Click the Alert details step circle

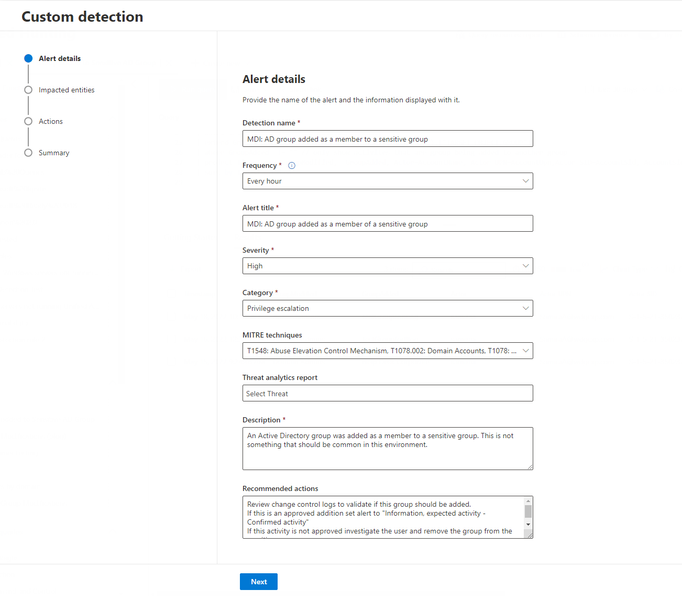28,58
